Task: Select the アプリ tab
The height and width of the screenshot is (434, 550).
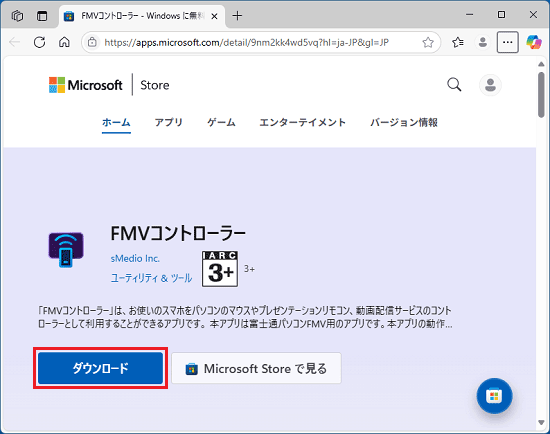Action: point(169,122)
